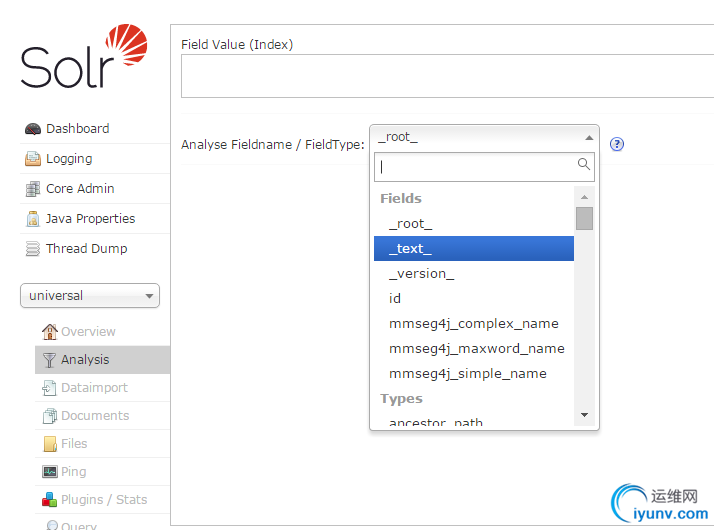Click the Documents pages icon

pyautogui.click(x=50, y=416)
